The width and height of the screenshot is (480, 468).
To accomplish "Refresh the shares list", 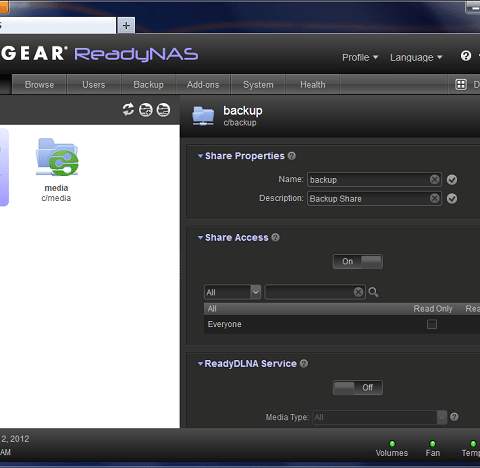I will coord(128,109).
